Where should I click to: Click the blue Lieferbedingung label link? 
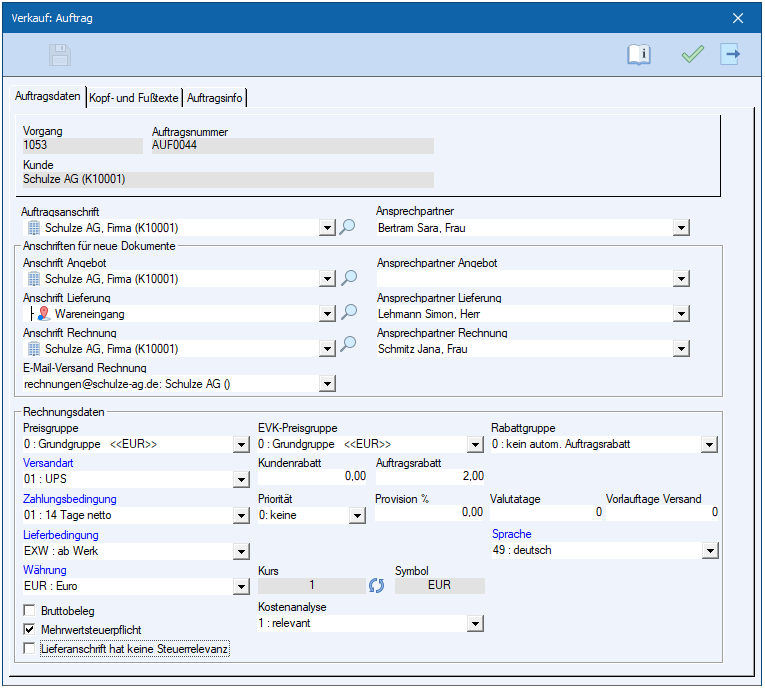pos(61,535)
